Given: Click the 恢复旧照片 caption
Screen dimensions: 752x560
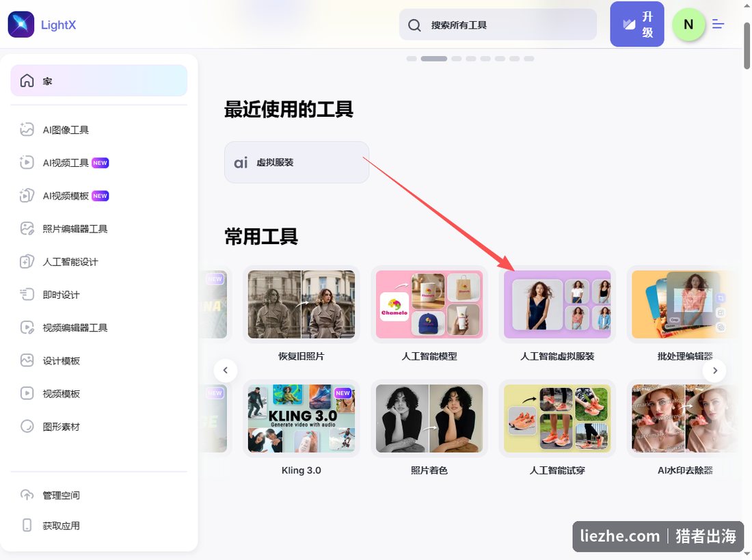Looking at the screenshot, I should [x=301, y=356].
